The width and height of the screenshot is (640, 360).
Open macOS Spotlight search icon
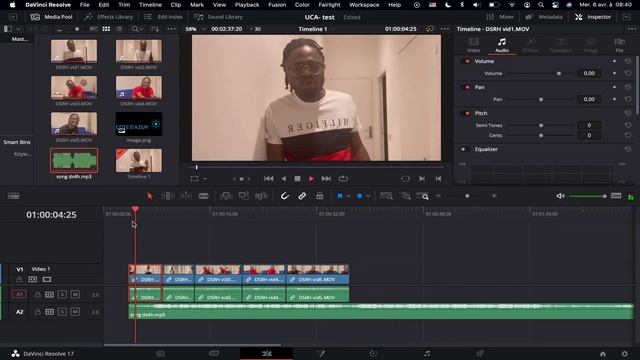[x=541, y=5]
